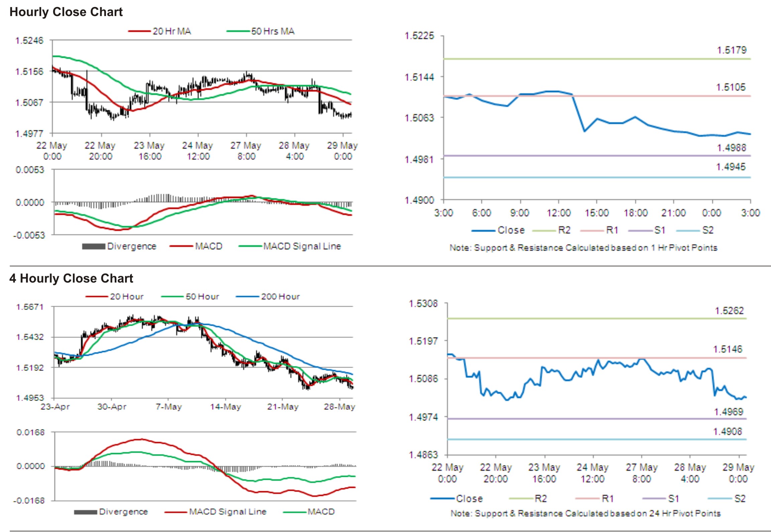Image resolution: width=771 pixels, height=532 pixels.
Task: Click the 6:00 x-axis label
Action: click(x=481, y=213)
